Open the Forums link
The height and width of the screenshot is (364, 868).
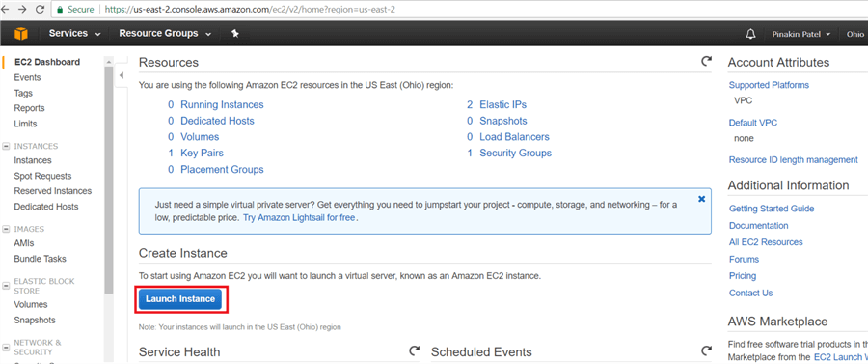[x=744, y=260]
